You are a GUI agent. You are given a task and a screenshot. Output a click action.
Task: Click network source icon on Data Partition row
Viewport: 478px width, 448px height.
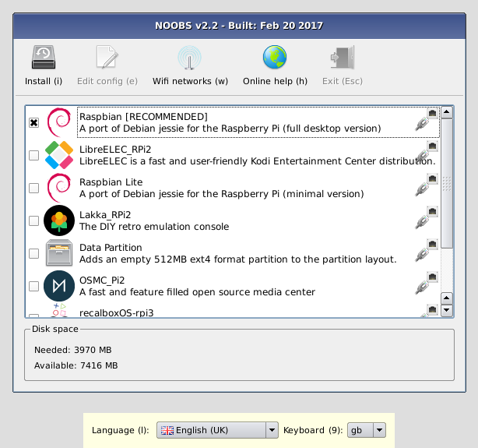427,250
